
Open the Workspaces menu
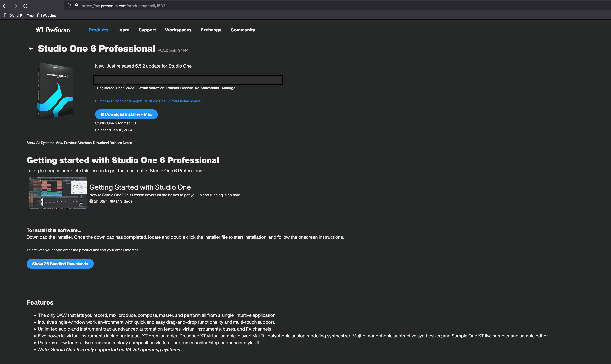[x=178, y=30]
